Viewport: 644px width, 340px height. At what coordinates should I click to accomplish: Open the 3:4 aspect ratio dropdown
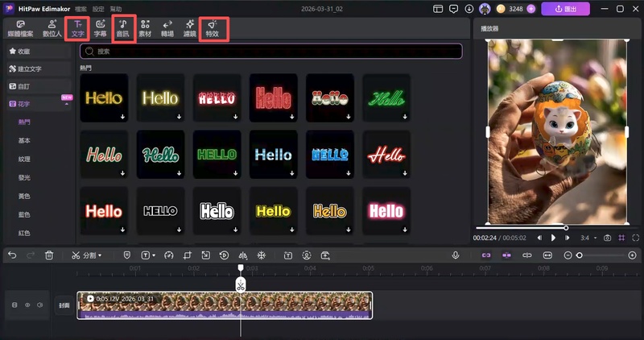point(588,238)
